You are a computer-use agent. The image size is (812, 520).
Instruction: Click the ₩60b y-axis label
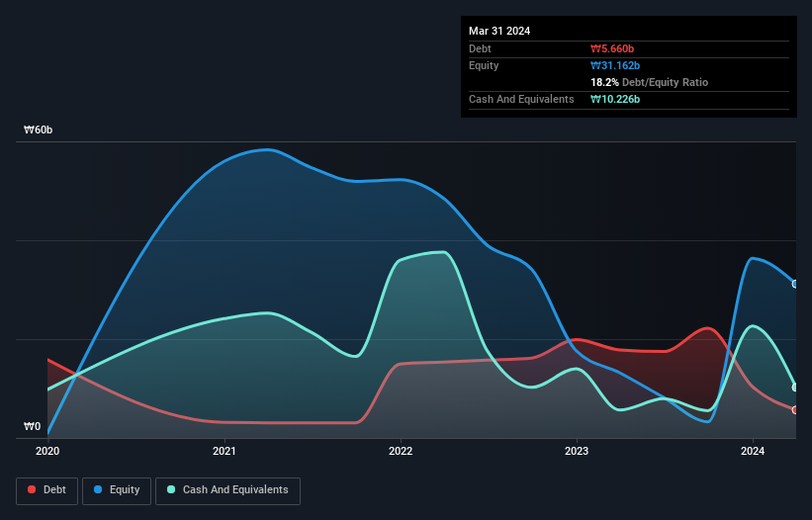click(x=39, y=130)
